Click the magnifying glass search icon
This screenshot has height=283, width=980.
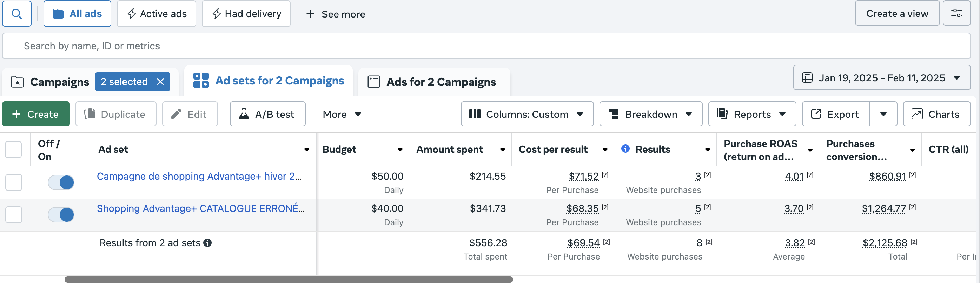pos(17,14)
